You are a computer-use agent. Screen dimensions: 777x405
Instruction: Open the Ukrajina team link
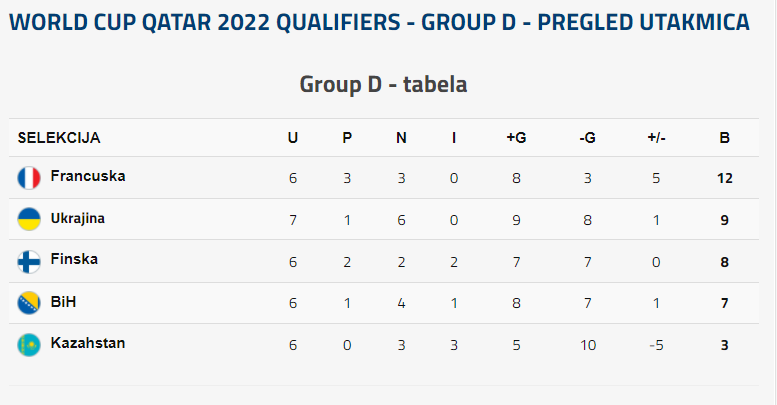(77, 219)
